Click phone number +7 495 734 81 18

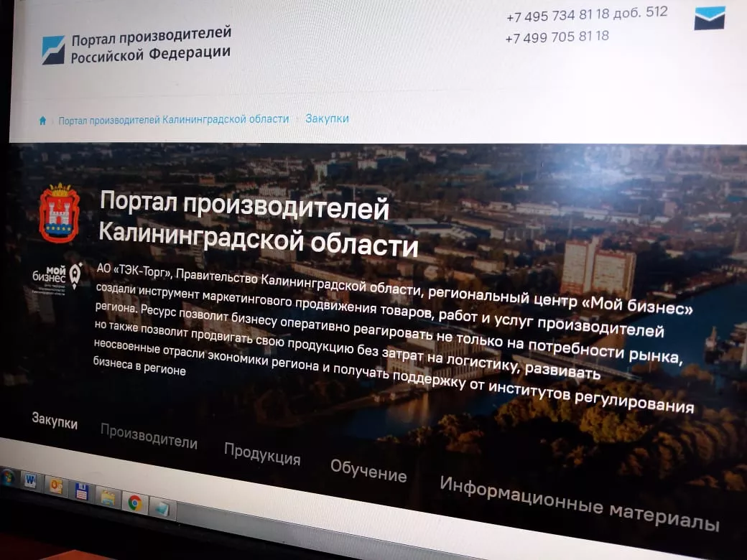click(x=558, y=15)
